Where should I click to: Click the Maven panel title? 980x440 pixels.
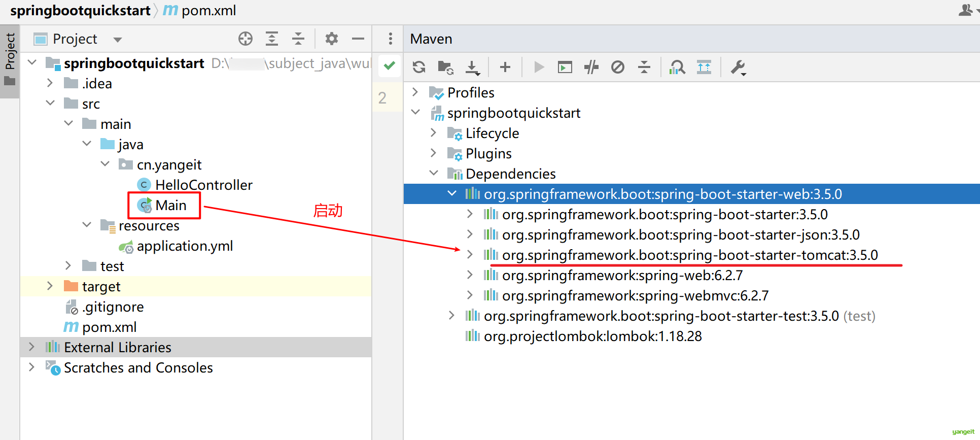pos(431,39)
